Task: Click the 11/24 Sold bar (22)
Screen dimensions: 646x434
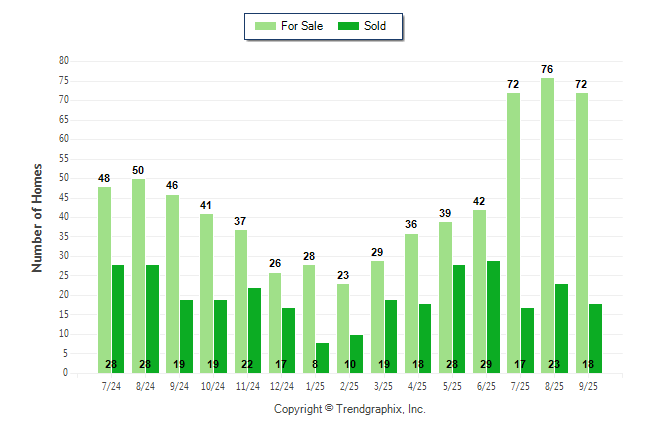Action: pos(254,330)
